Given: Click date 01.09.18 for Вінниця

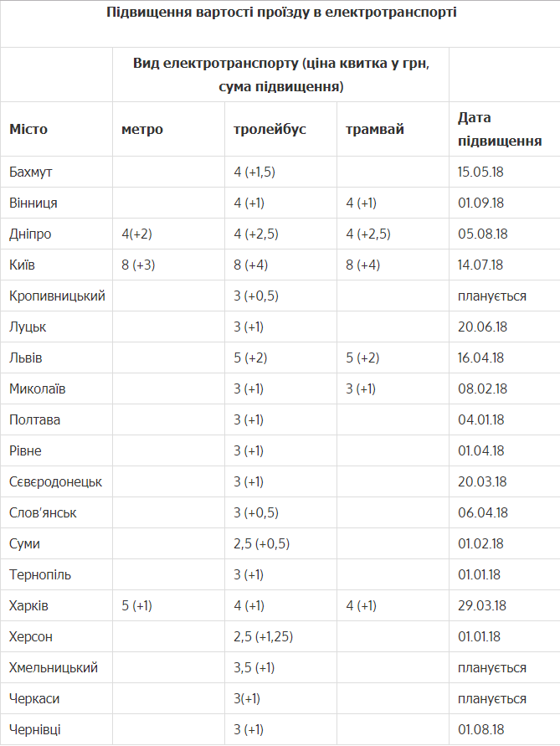Looking at the screenshot, I should (481, 203).
